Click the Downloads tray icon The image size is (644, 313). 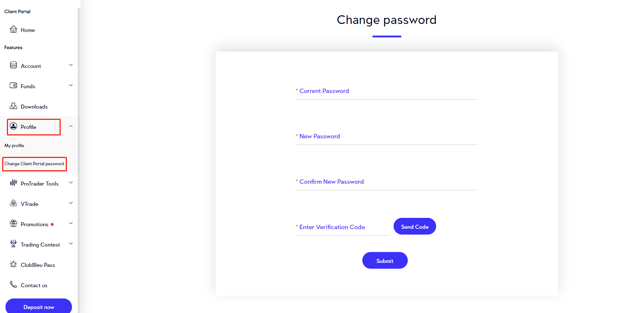click(13, 106)
